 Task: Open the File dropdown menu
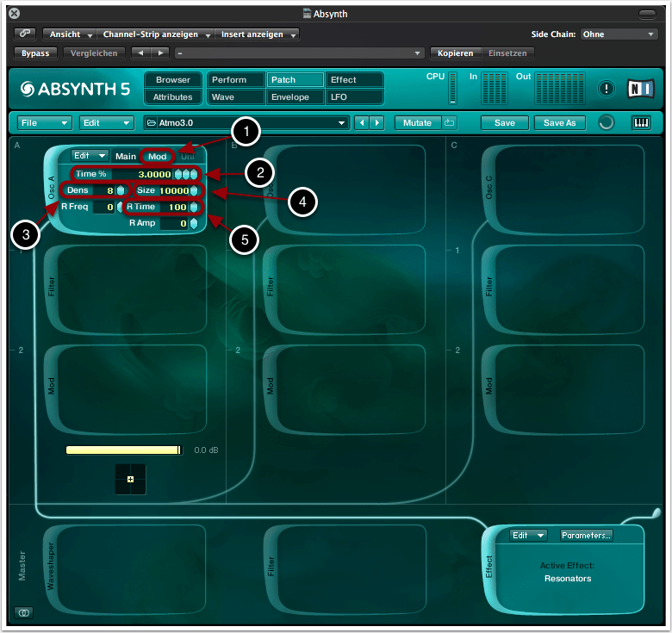click(x=45, y=123)
